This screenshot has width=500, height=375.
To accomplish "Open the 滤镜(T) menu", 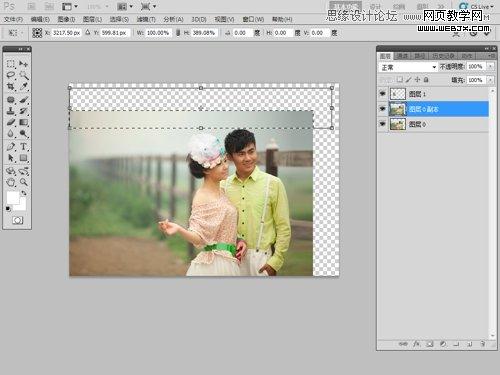I will click(x=146, y=19).
